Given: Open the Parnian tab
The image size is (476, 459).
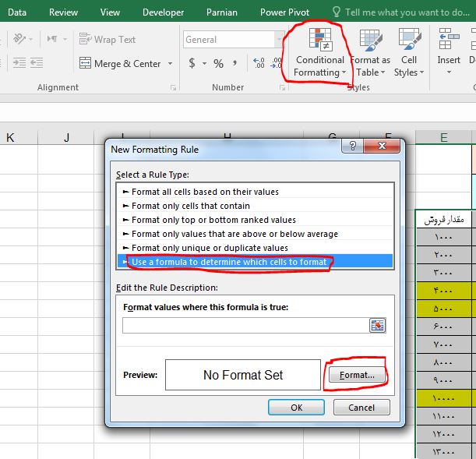Looking at the screenshot, I should point(221,12).
